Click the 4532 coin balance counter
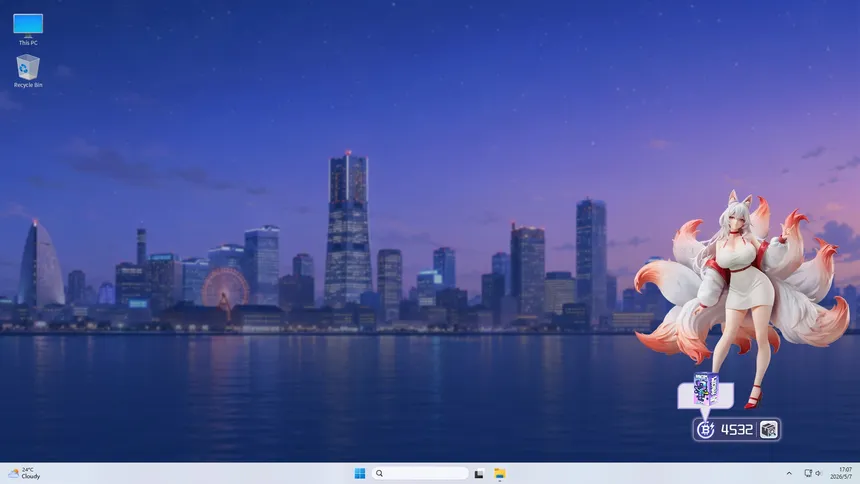The height and width of the screenshot is (484, 860). (x=737, y=430)
